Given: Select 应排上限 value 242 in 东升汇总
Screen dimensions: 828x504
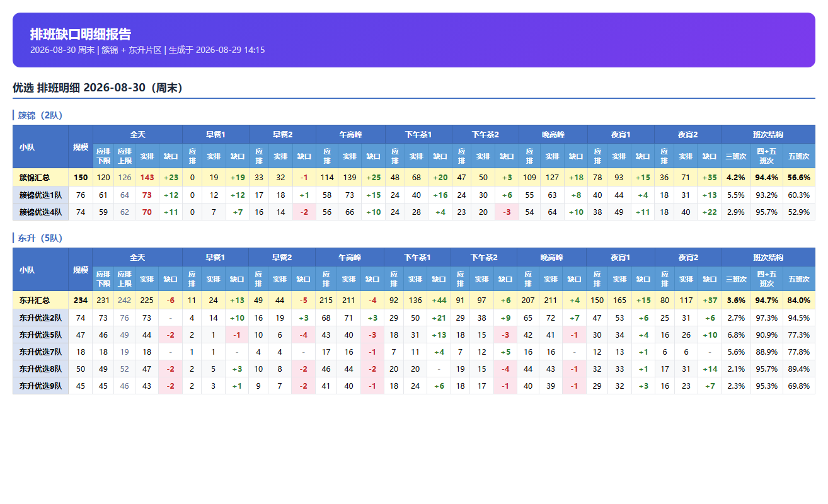Looking at the screenshot, I should pyautogui.click(x=125, y=301).
